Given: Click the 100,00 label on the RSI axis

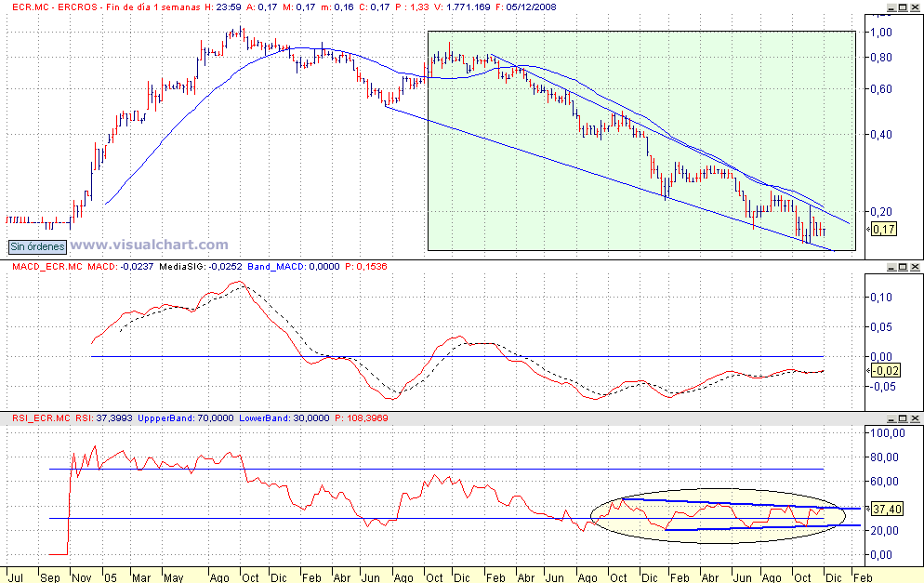Looking at the screenshot, I should pos(888,433).
